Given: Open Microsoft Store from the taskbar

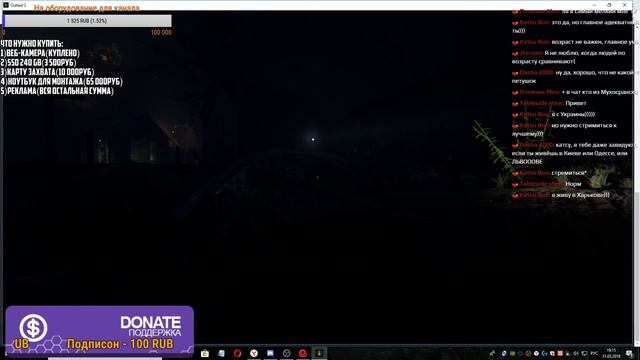Looking at the screenshot, I should click(x=205, y=353).
